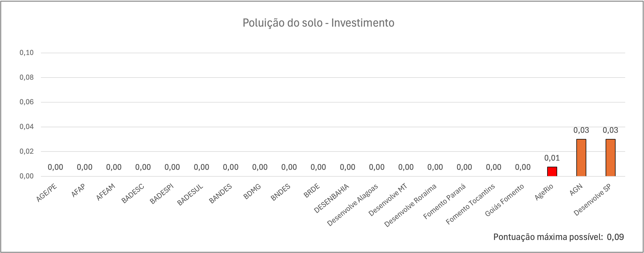The width and height of the screenshot is (644, 253).
Task: Click the Goiás Fomento axis label
Action: [504, 200]
